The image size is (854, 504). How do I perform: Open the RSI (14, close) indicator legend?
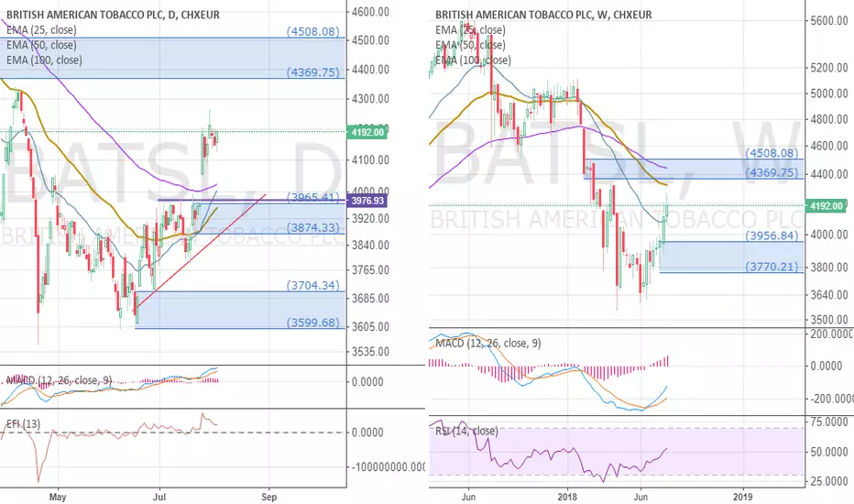coord(466,431)
